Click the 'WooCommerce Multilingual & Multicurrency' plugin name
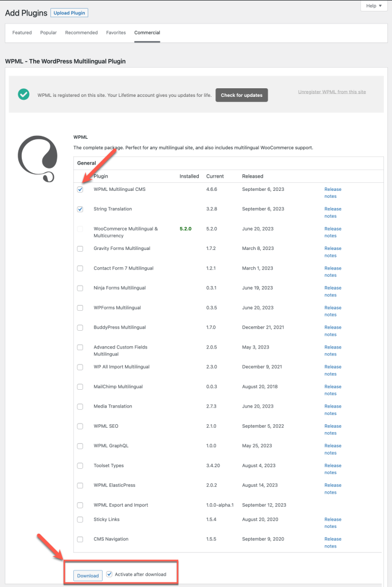This screenshot has height=587, width=392. pyautogui.click(x=126, y=232)
